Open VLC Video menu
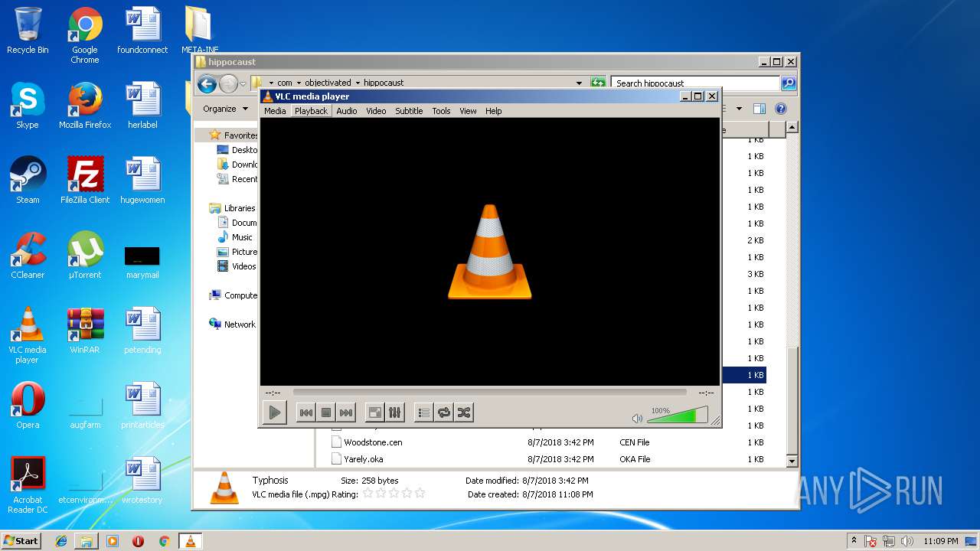The image size is (980, 551). [x=376, y=111]
